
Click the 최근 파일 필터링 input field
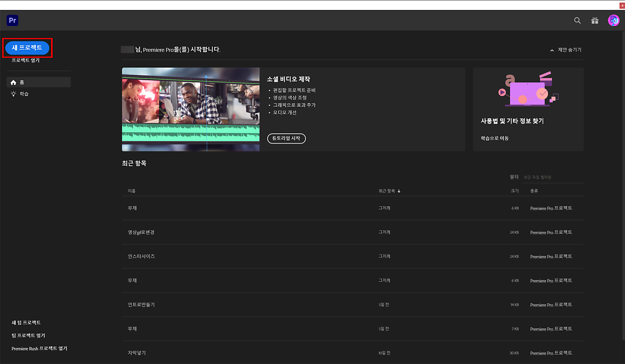pos(552,177)
